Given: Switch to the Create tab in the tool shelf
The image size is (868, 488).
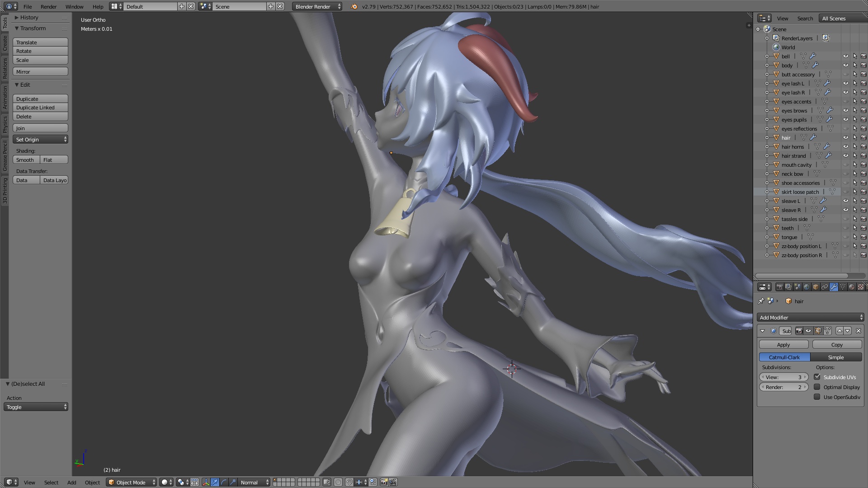Looking at the screenshot, I should pos(5,43).
